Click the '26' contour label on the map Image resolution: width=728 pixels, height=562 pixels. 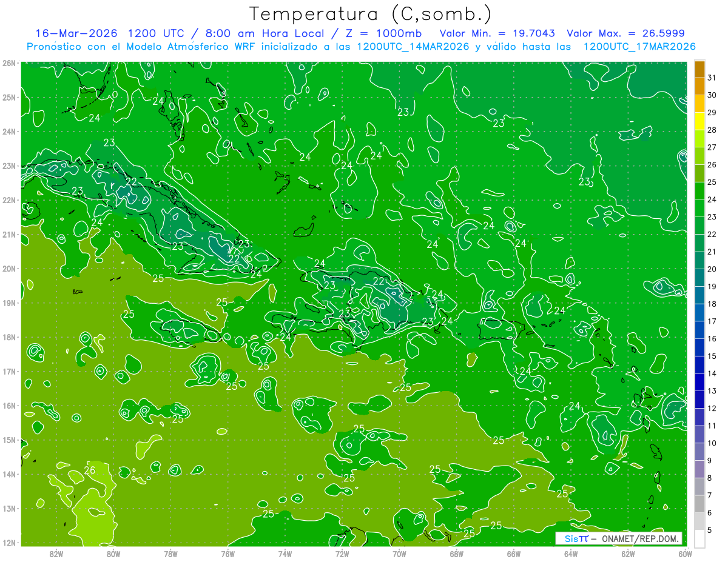pos(90,470)
